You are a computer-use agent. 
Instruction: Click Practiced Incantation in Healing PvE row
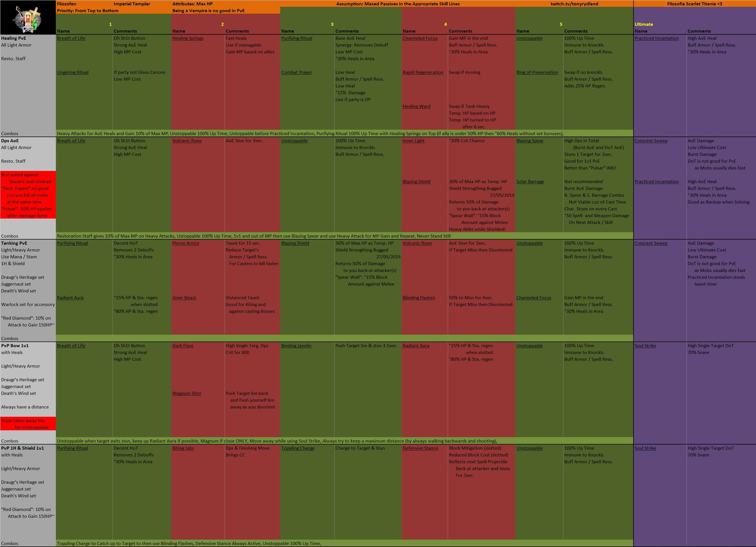tap(657, 38)
